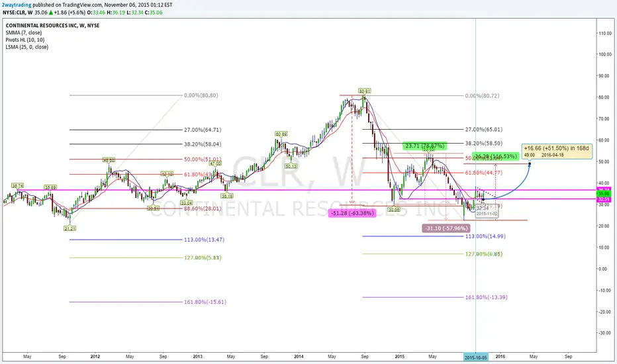Click the 35.89 pivot high label
Image resolution: width=617 pixels, height=364 pixels.
coord(50,187)
